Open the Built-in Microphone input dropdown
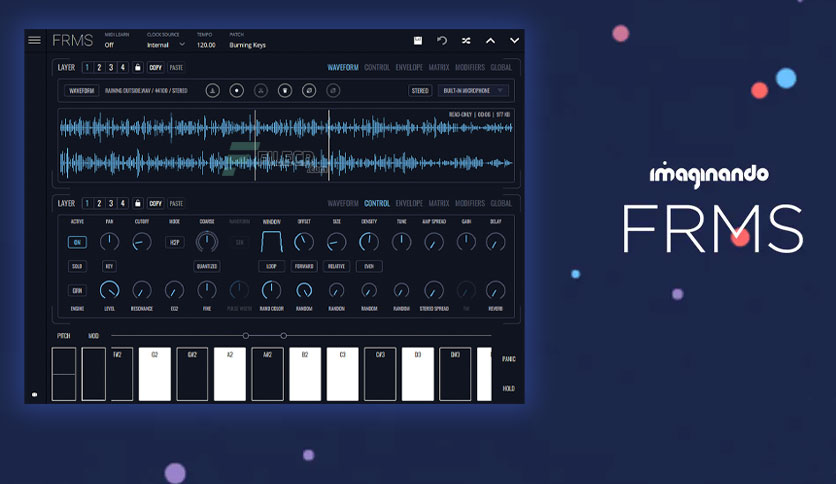This screenshot has width=836, height=484. 473,91
